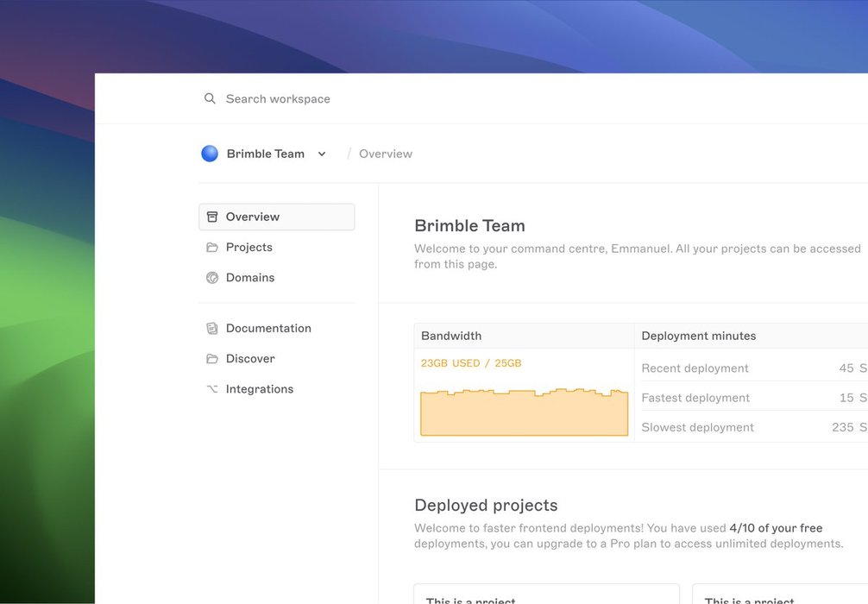Click the blue Brimble Team avatar

coord(210,154)
